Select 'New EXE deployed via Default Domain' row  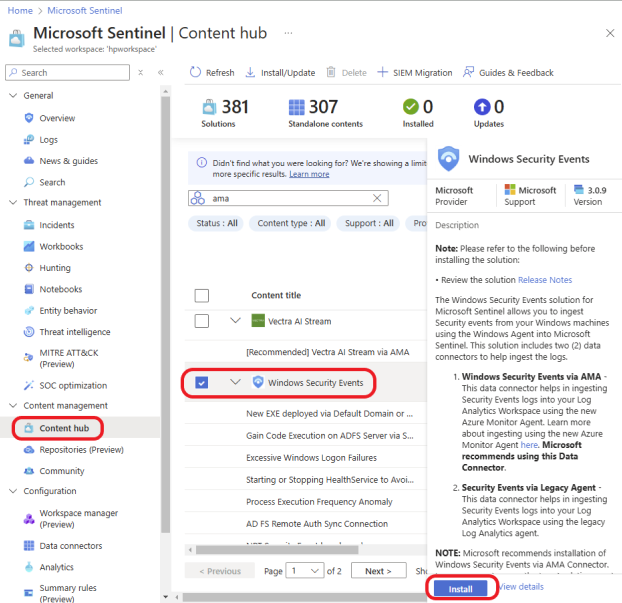tap(305, 413)
